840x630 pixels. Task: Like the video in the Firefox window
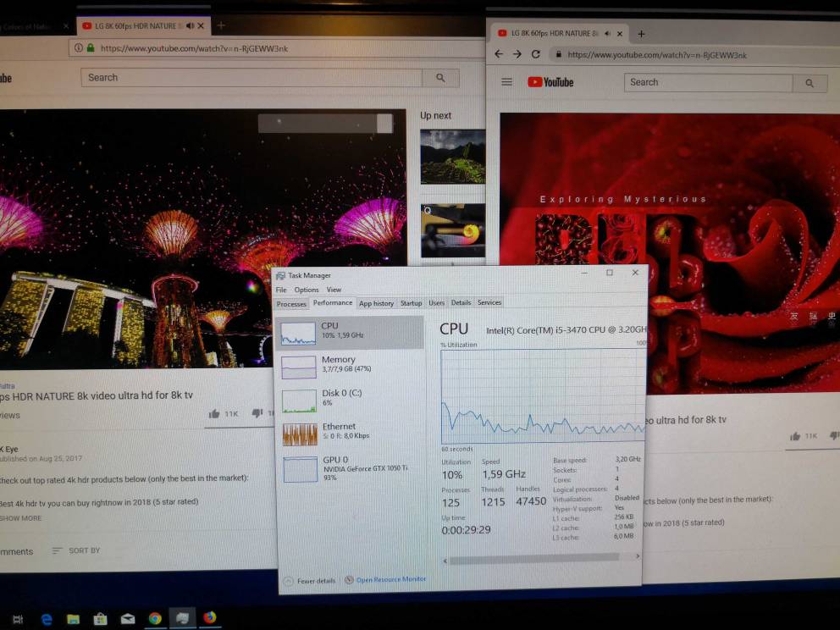pyautogui.click(x=214, y=413)
